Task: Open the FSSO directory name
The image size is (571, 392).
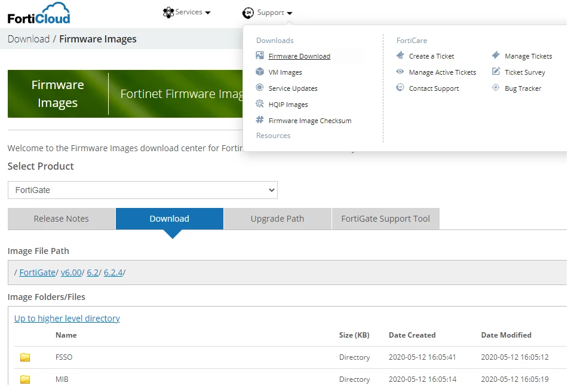Action: click(64, 357)
